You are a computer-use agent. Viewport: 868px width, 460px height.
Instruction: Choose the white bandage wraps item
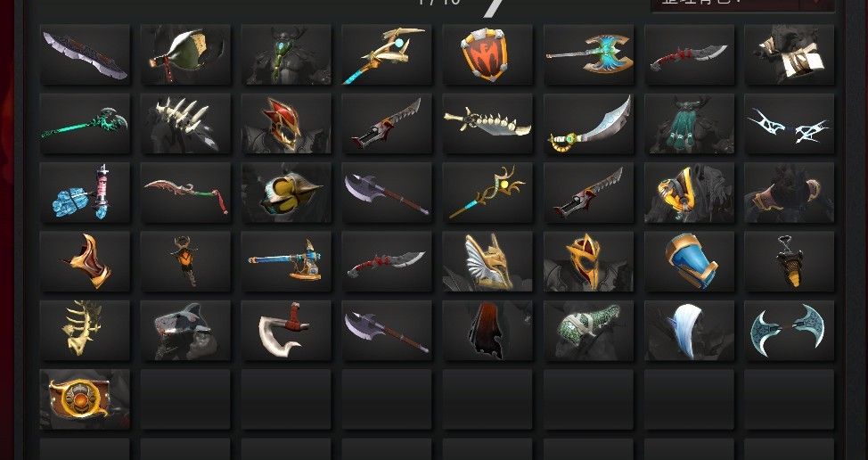tap(790, 54)
